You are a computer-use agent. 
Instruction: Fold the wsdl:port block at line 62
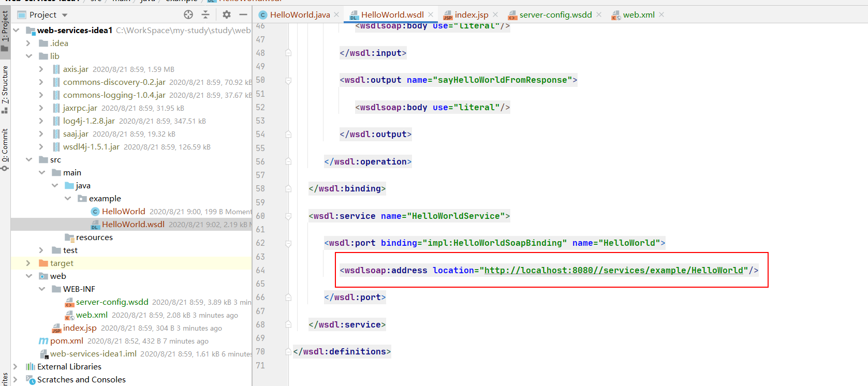(x=288, y=243)
